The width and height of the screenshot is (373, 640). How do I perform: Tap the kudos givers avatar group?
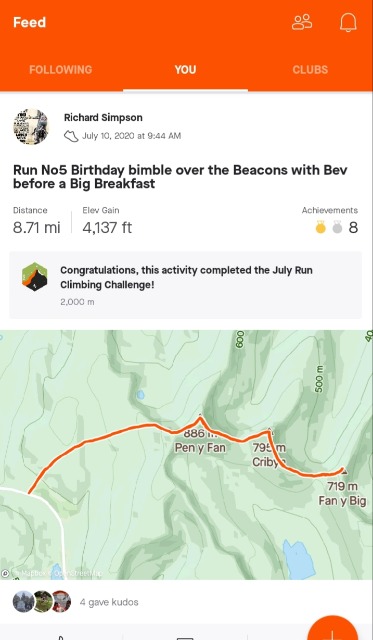42,602
